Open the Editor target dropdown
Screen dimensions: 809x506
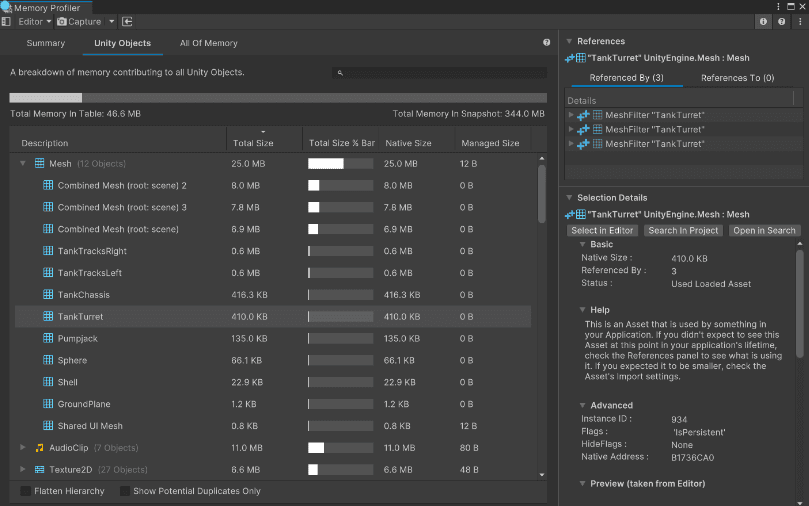tap(34, 22)
